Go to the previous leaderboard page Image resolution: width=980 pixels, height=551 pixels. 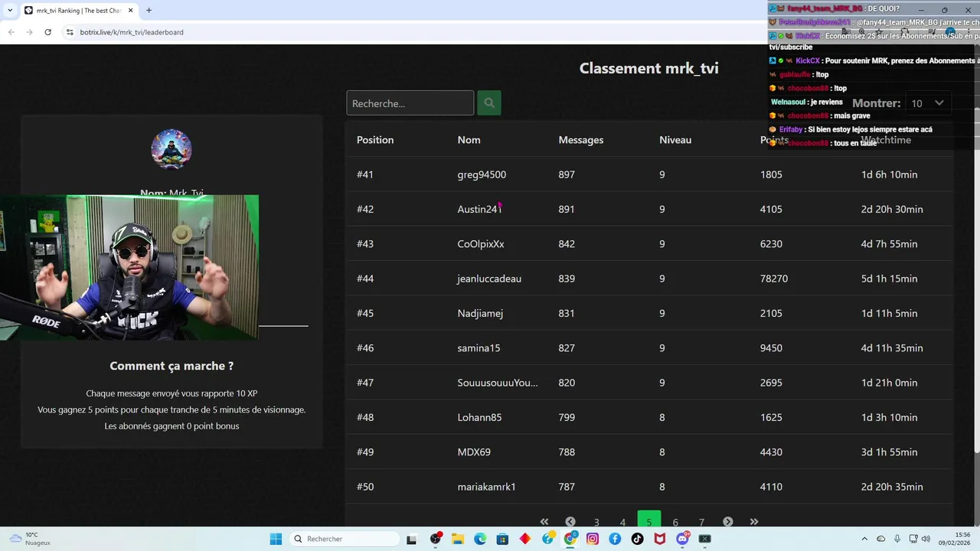tap(570, 522)
